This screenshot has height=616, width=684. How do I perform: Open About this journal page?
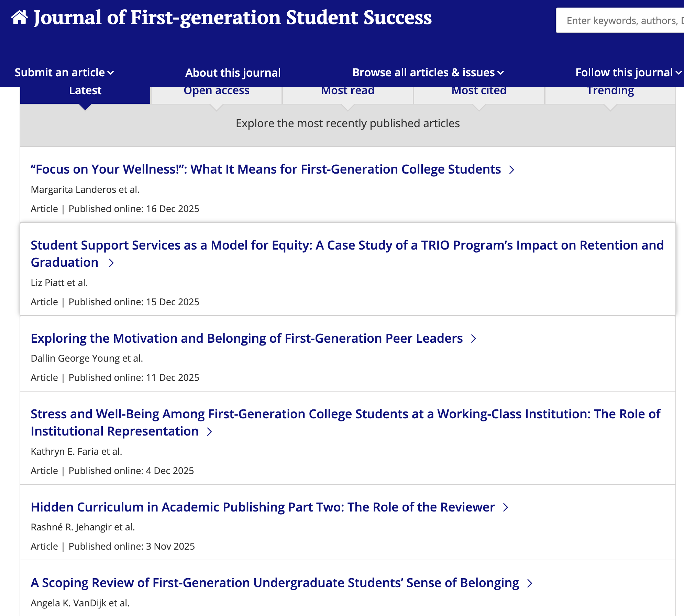click(x=232, y=73)
